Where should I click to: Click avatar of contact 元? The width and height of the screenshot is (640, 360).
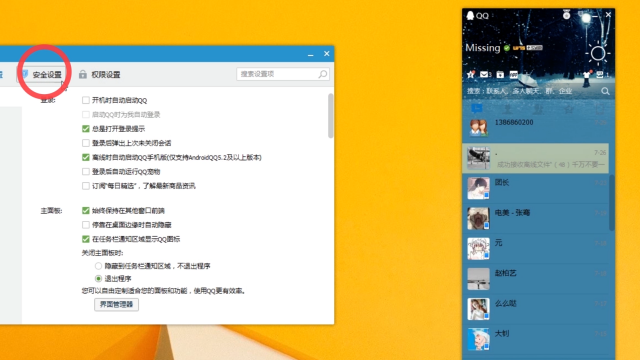coord(478,249)
